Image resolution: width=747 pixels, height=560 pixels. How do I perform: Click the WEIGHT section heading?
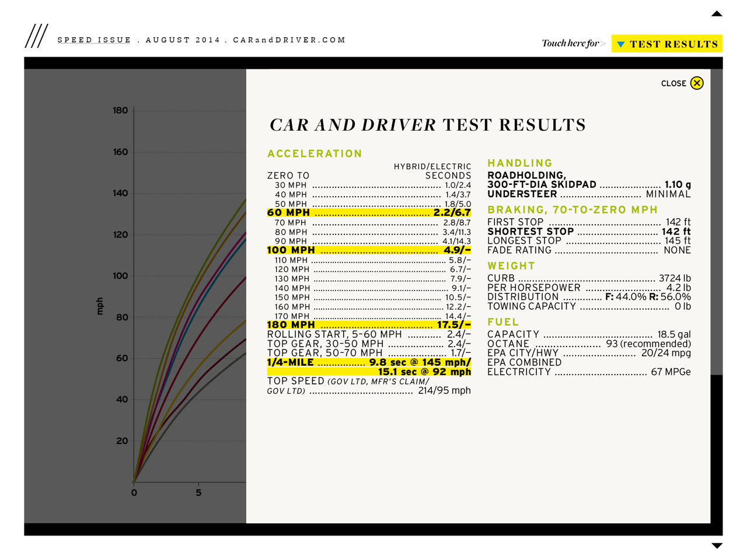click(511, 266)
